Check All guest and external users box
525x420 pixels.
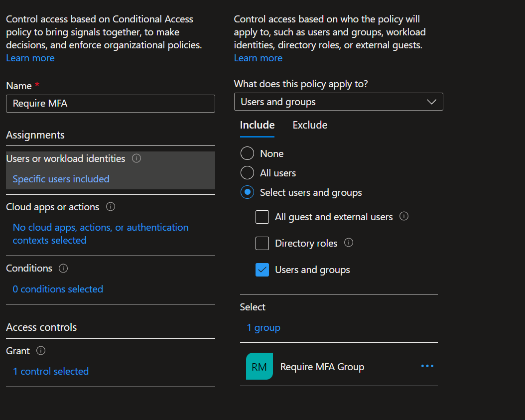[262, 217]
